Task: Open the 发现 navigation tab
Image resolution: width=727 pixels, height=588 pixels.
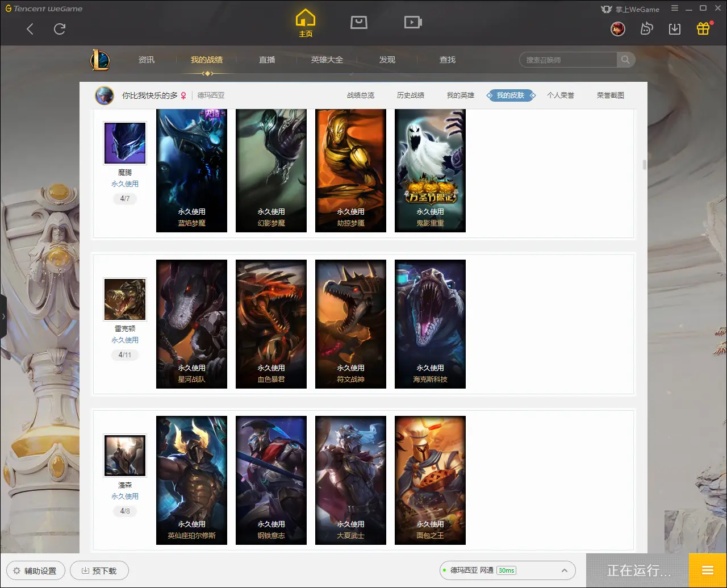Action: tap(387, 60)
